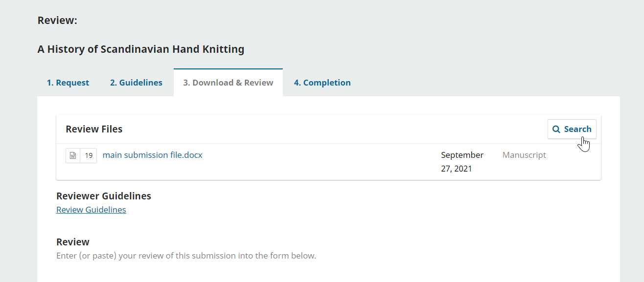Click the file ID number 19 box
This screenshot has width=644, height=282.
[89, 155]
